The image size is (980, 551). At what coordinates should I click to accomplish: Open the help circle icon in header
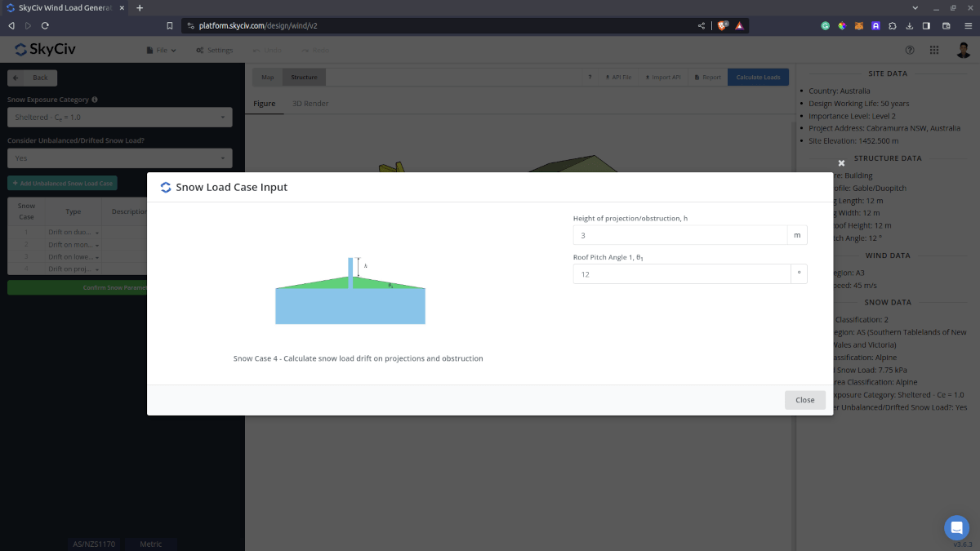(x=911, y=50)
